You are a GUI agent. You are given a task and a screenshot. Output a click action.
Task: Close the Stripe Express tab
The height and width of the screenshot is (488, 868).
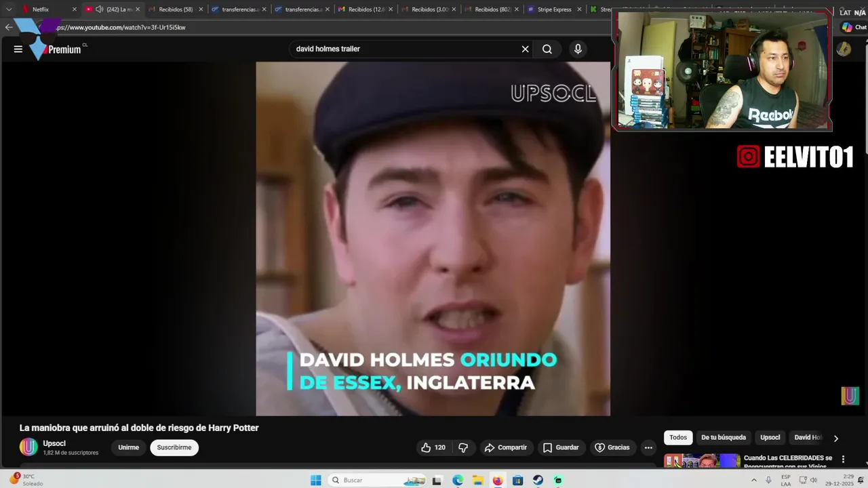coord(579,9)
